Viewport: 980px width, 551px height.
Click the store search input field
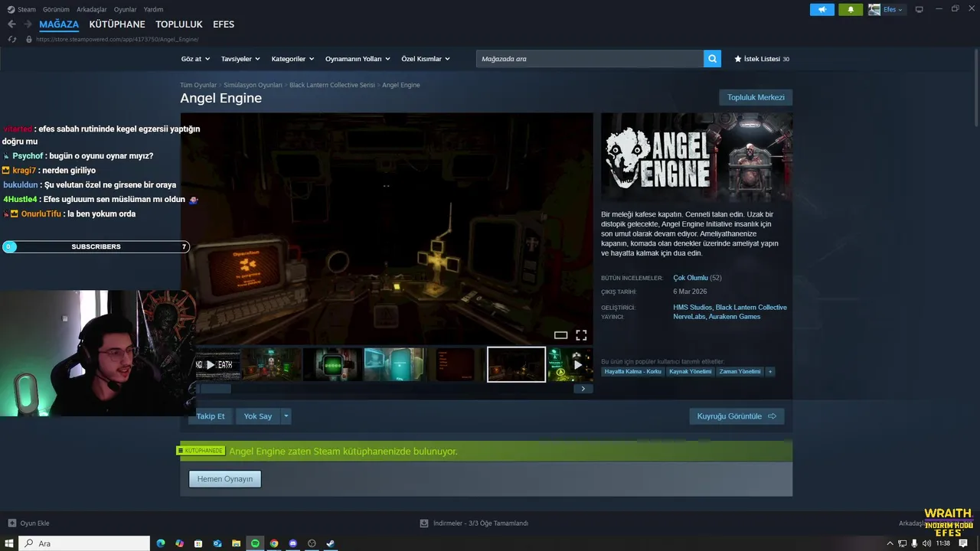pyautogui.click(x=590, y=59)
